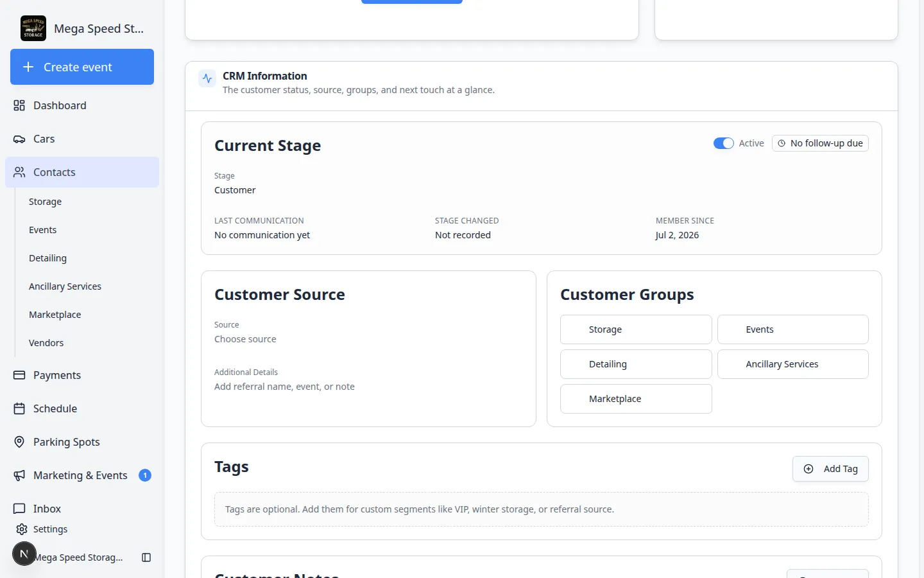This screenshot has width=924, height=578.
Task: Go to Payments page
Action: (x=82, y=375)
